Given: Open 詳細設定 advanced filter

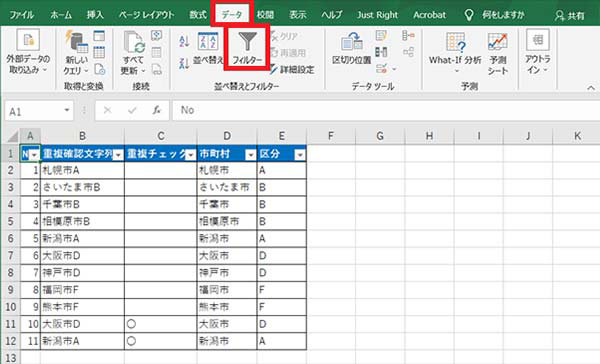Looking at the screenshot, I should coord(292,69).
